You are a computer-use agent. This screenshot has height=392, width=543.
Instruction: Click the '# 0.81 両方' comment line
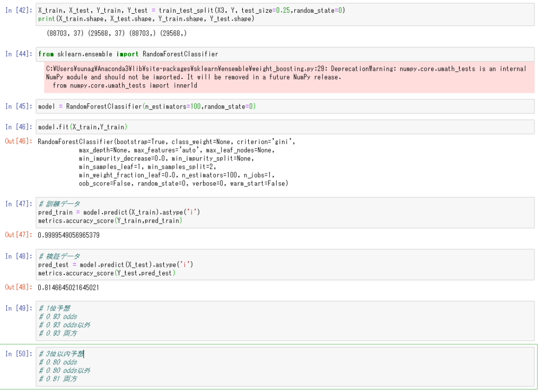point(58,379)
